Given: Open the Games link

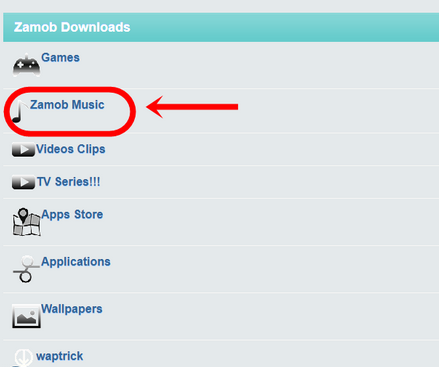Looking at the screenshot, I should coord(60,58).
